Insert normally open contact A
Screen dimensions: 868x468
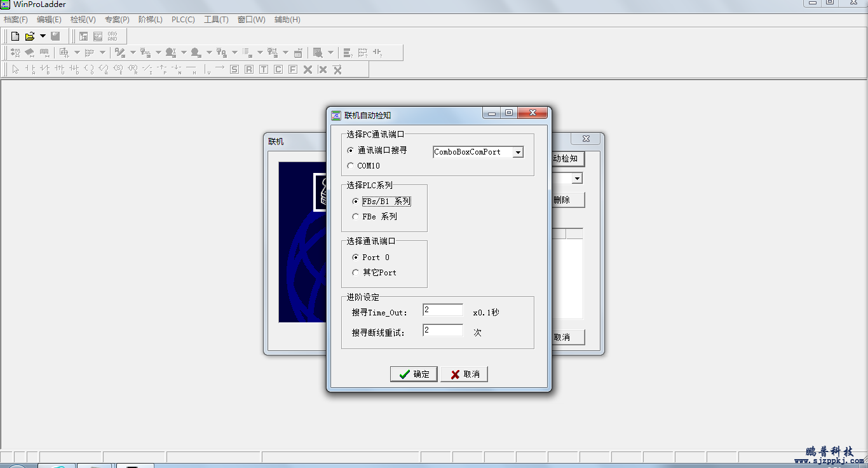[x=30, y=69]
